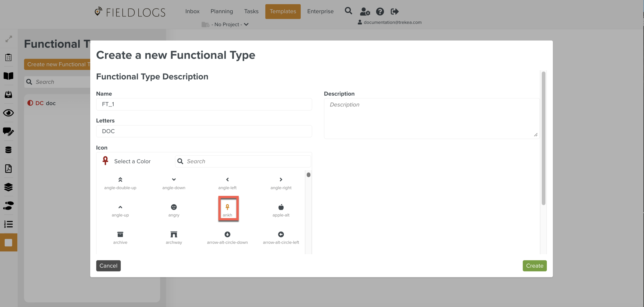This screenshot has height=307, width=644.
Task: Cancel the new Functional Type dialog
Action: tap(108, 266)
